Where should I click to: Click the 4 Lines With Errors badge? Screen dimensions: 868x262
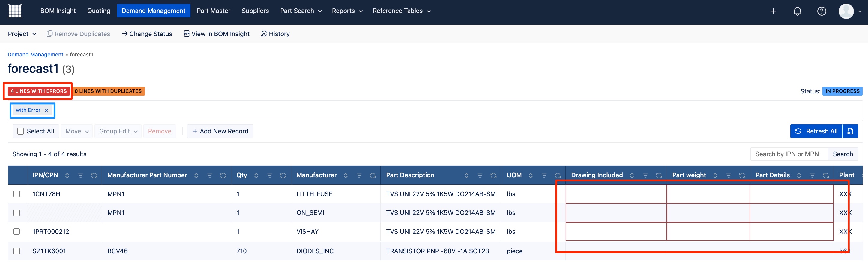coord(39,91)
